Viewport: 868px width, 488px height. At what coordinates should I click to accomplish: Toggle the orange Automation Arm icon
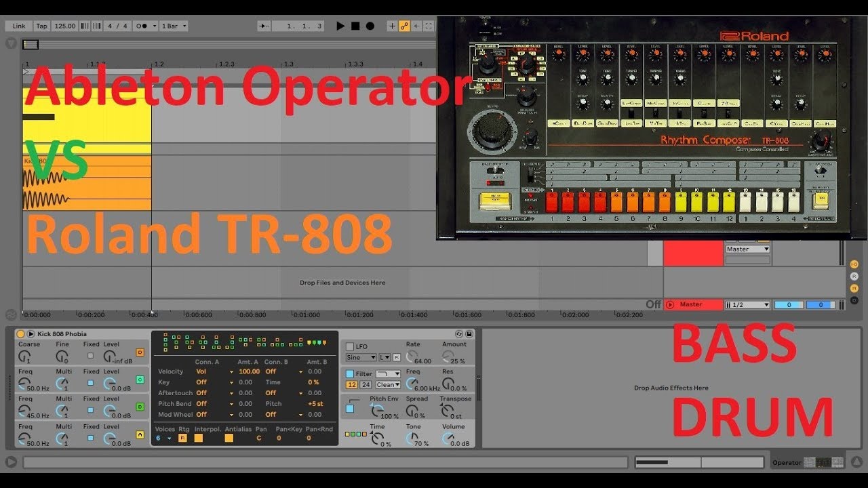(404, 26)
